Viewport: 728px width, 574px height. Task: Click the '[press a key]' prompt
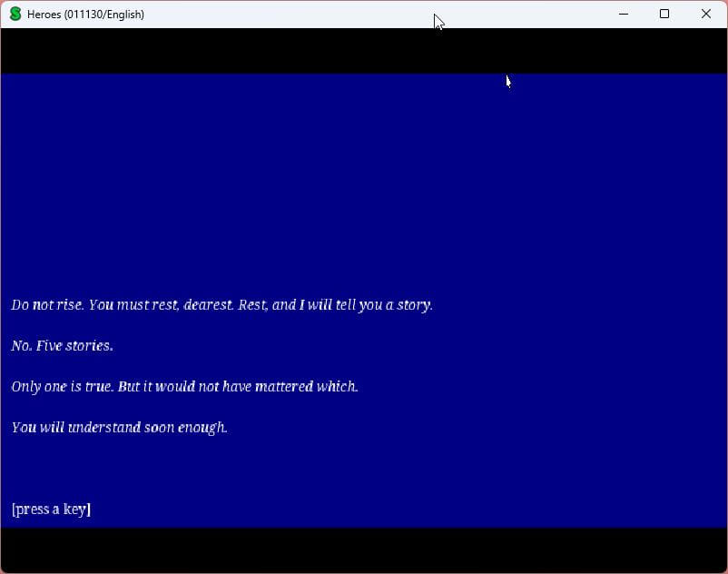tap(51, 510)
